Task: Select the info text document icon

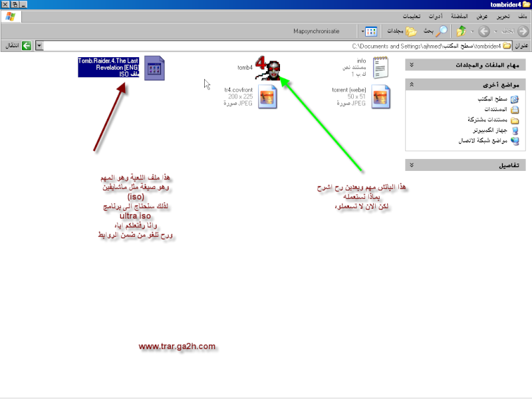Action: (x=380, y=68)
